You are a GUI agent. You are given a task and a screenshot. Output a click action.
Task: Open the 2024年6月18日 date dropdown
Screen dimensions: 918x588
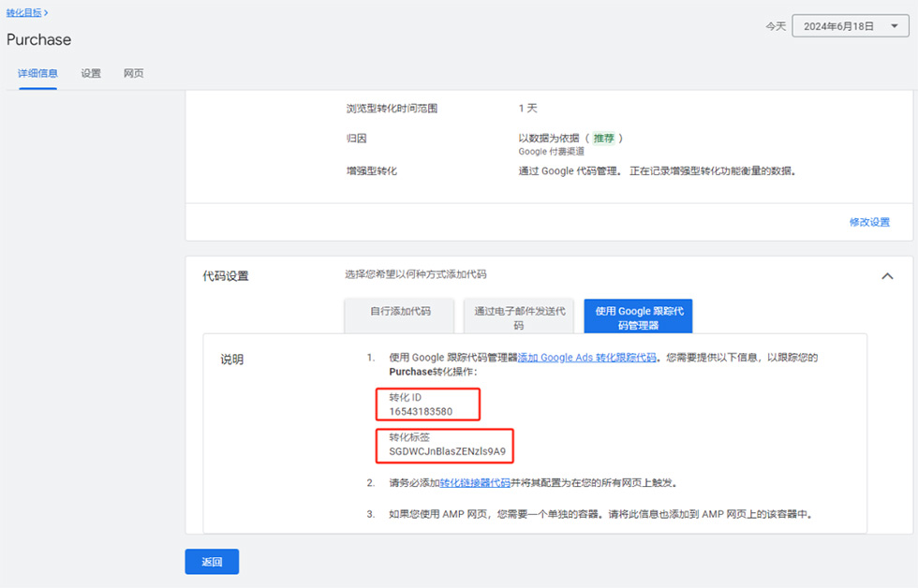tap(851, 26)
